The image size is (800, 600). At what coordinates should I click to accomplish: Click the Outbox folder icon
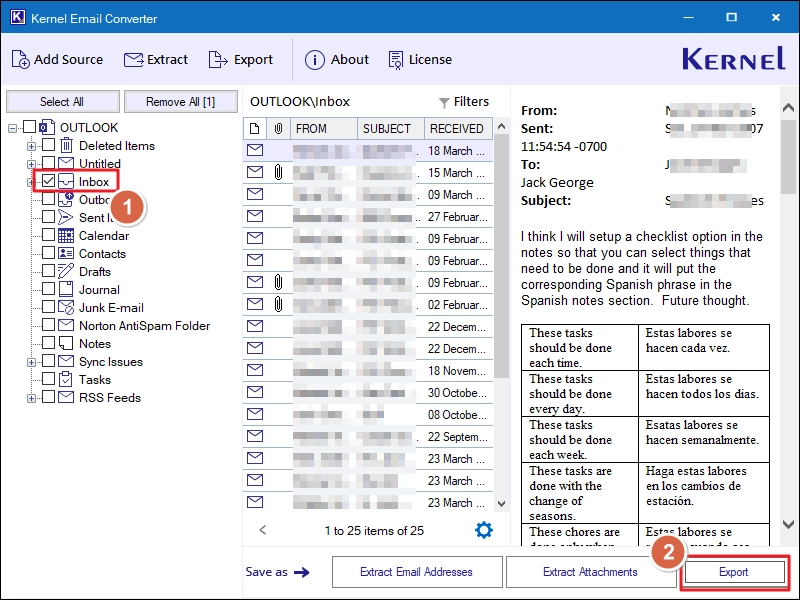point(66,199)
